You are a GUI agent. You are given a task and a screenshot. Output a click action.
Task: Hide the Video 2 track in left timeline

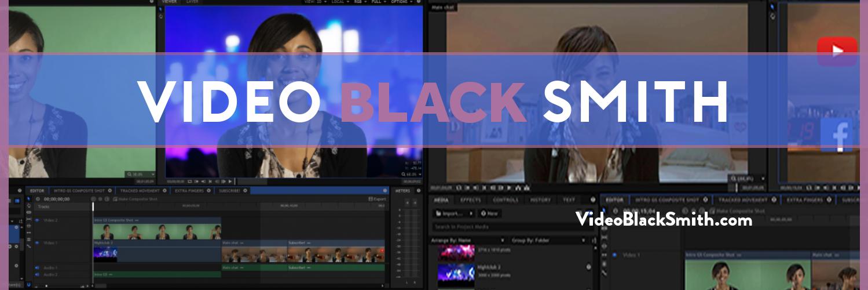[37, 220]
